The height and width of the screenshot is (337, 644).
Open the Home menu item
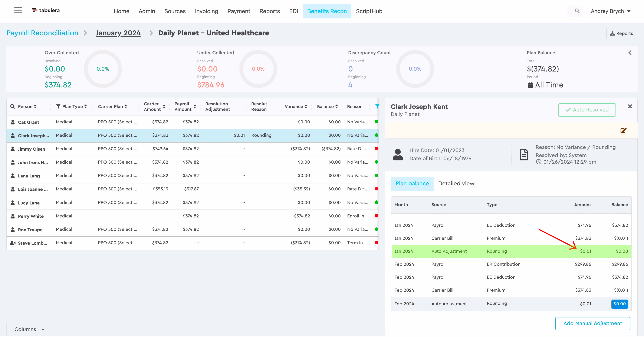(x=122, y=11)
